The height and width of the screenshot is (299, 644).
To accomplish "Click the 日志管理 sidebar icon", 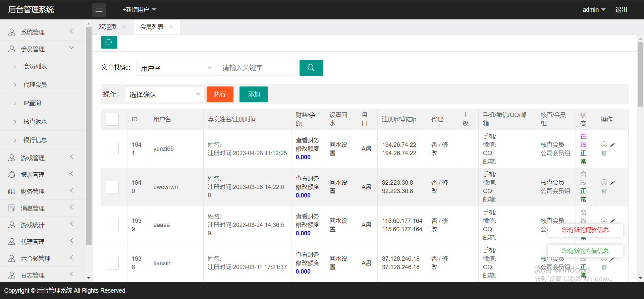I will coord(12,275).
